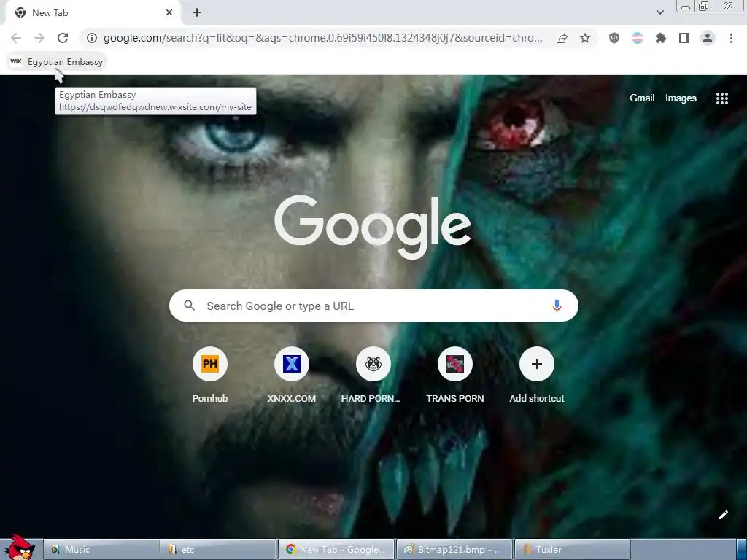Click the share page icon

click(x=562, y=38)
